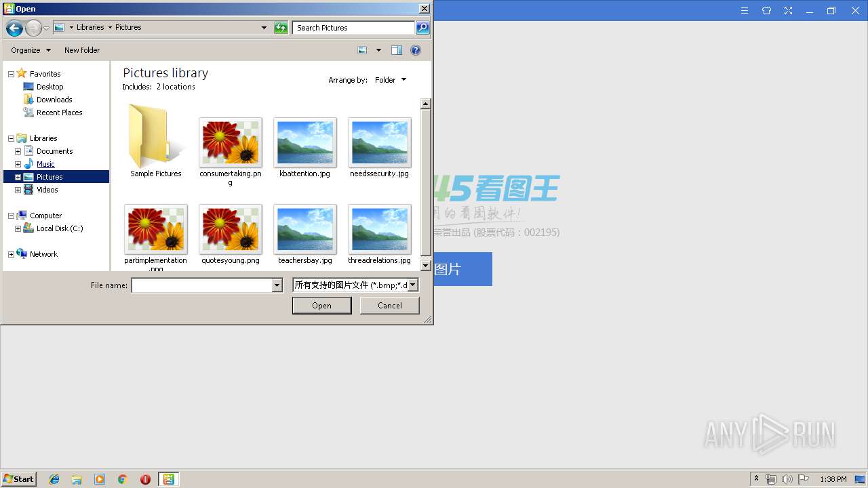Click the Refresh button beside address bar

click(281, 28)
